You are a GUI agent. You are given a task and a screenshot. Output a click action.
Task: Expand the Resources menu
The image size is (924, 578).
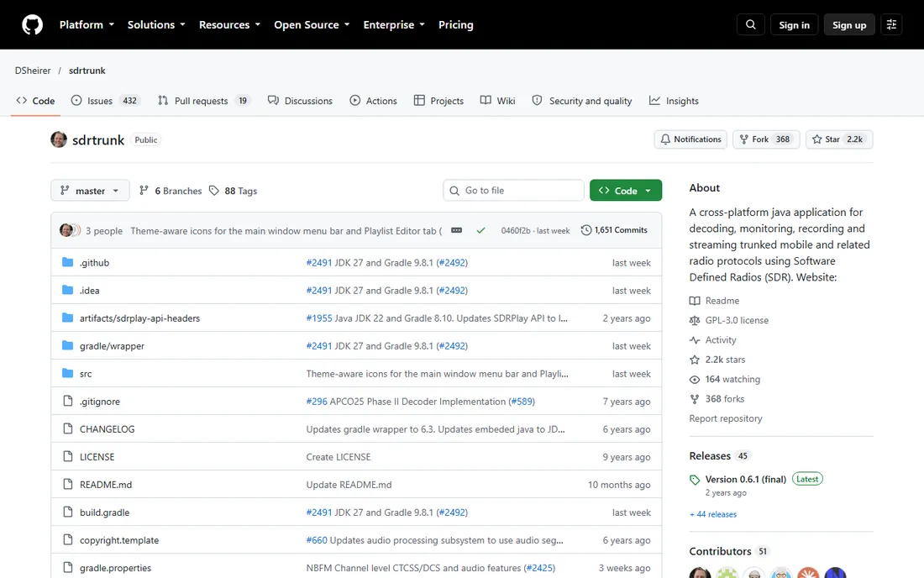pyautogui.click(x=229, y=24)
